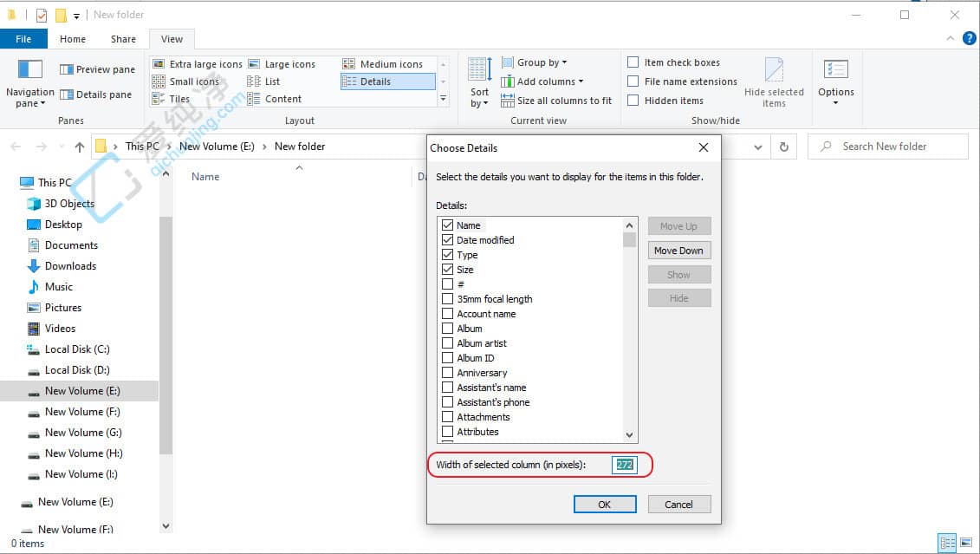This screenshot has height=554, width=980.
Task: Enable the Item check boxes option
Action: click(x=633, y=62)
